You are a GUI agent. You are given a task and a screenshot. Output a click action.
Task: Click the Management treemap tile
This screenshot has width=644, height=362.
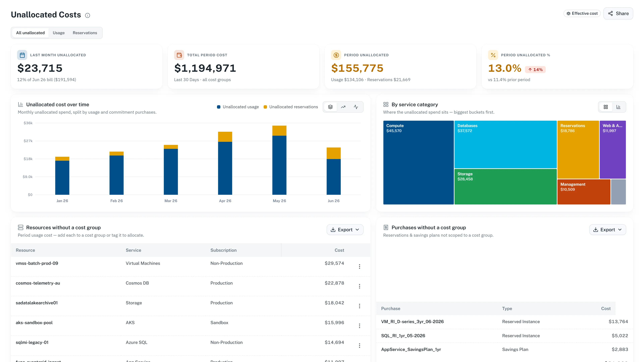point(584,192)
